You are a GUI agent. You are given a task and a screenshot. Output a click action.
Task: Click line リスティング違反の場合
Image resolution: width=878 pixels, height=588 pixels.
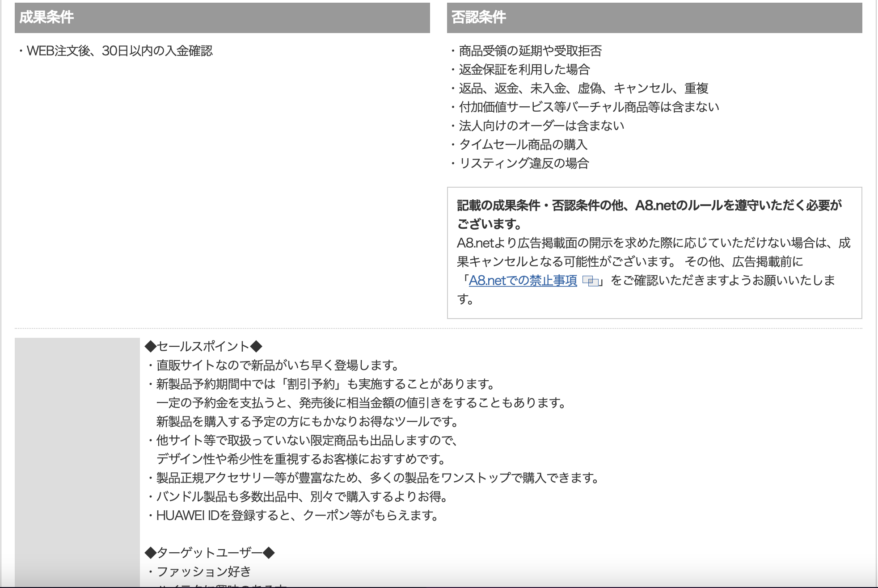pyautogui.click(x=524, y=164)
